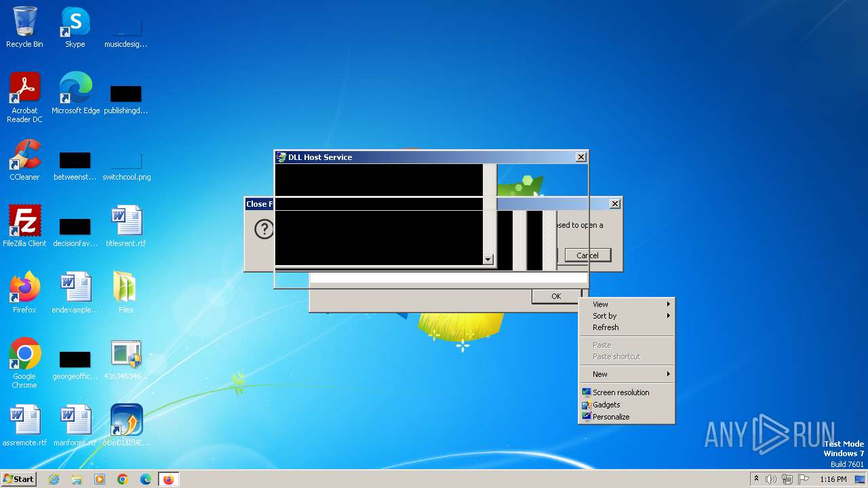Open Edge from the taskbar
Viewport: 868px width, 488px height.
(x=146, y=479)
